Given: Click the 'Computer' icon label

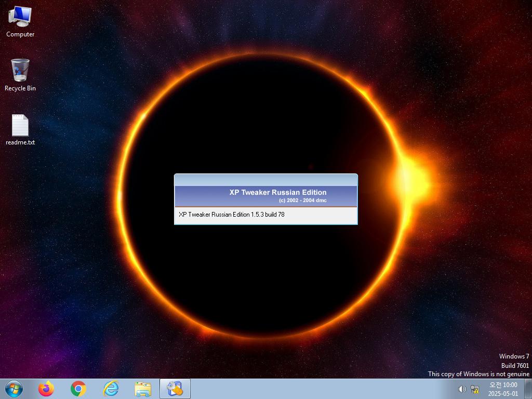Looking at the screenshot, I should coord(20,34).
